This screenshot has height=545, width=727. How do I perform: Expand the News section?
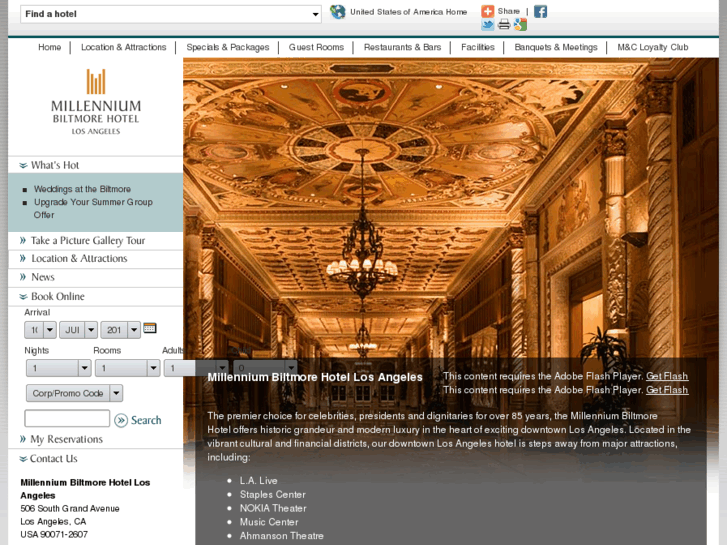(x=43, y=277)
